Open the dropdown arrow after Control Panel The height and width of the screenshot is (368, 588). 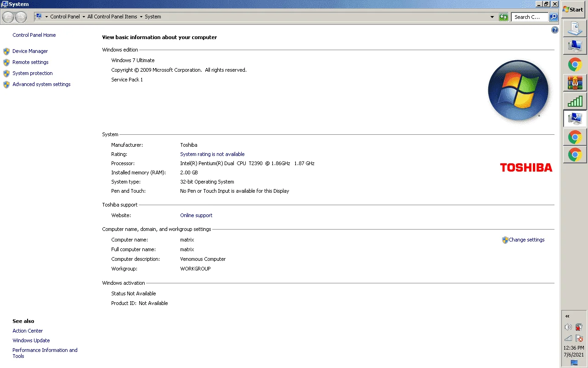click(84, 17)
